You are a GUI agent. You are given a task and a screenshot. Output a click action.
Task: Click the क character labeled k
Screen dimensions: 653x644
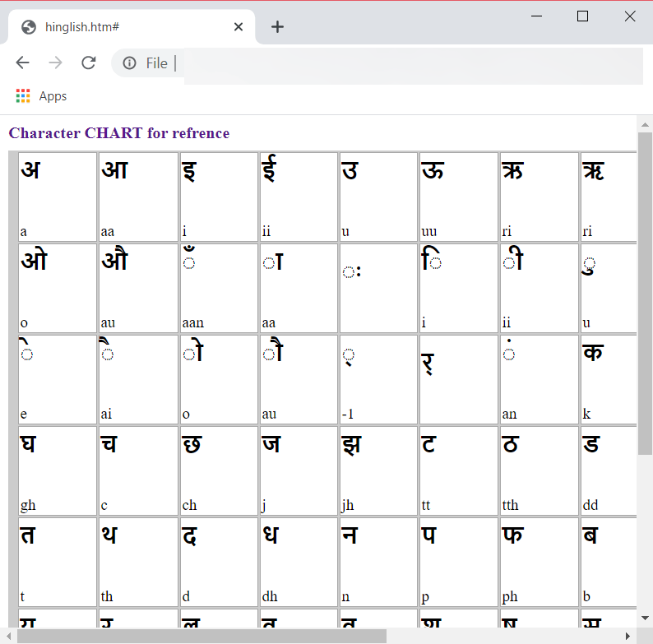coord(593,352)
